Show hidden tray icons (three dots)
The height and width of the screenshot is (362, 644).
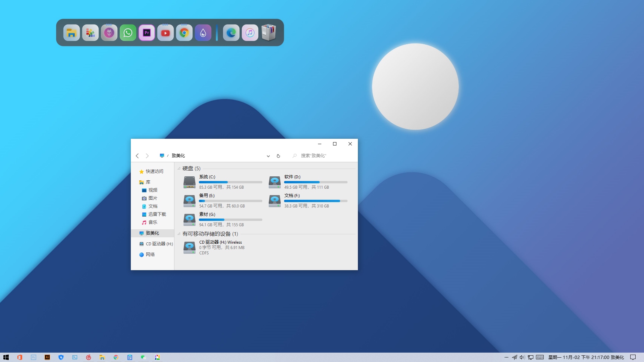(x=506, y=357)
